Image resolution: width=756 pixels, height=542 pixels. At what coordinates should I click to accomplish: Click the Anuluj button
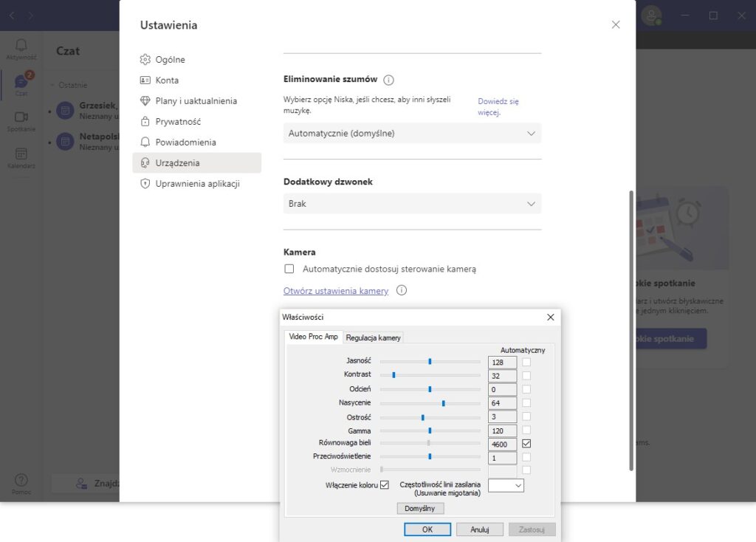[480, 529]
